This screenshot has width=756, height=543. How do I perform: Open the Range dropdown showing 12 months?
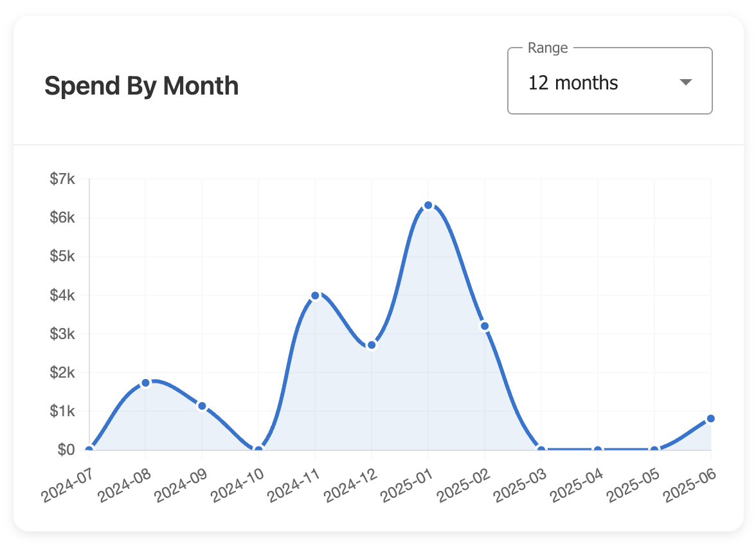pyautogui.click(x=609, y=83)
